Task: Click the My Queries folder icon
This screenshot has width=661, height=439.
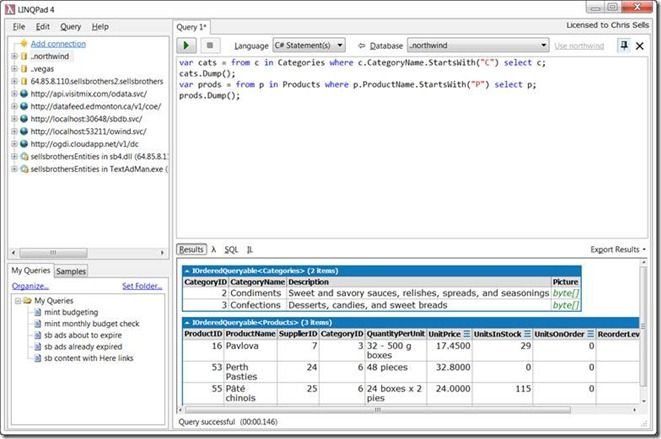Action: [x=28, y=300]
